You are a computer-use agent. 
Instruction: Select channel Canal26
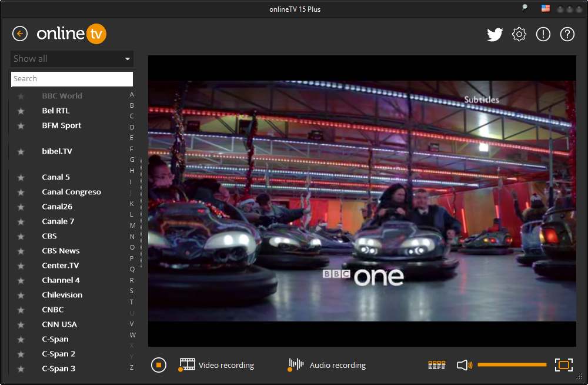tap(57, 207)
